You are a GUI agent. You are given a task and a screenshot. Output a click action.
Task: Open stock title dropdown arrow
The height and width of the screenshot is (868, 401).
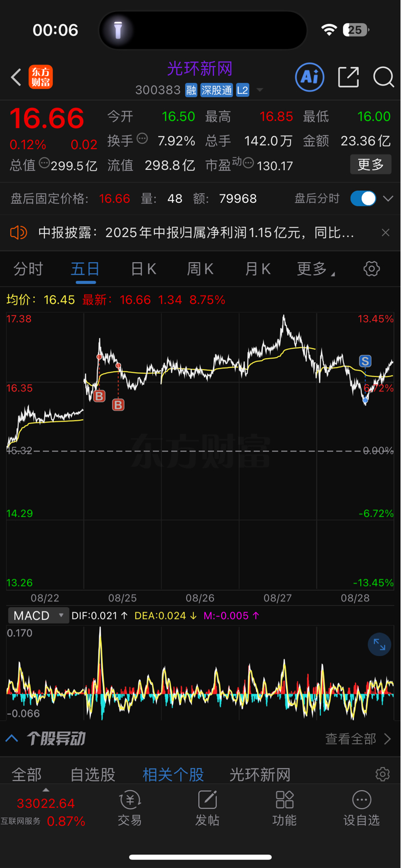coord(260,90)
